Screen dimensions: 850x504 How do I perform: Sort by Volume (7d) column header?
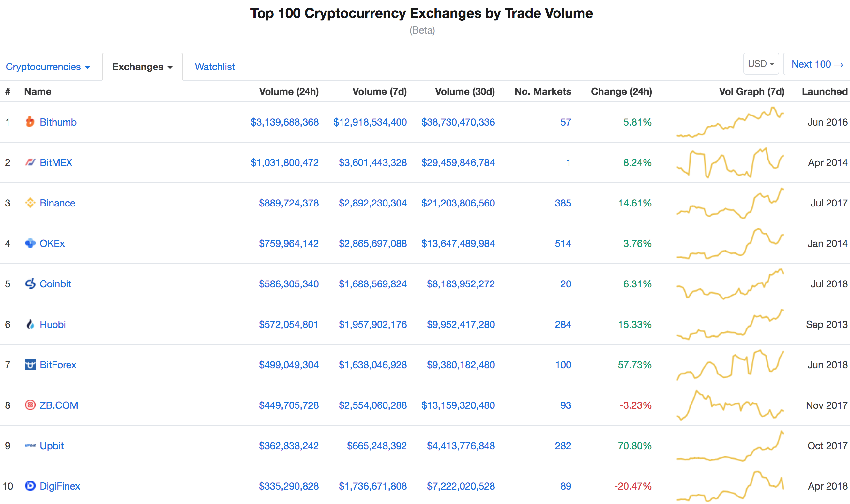[379, 91]
